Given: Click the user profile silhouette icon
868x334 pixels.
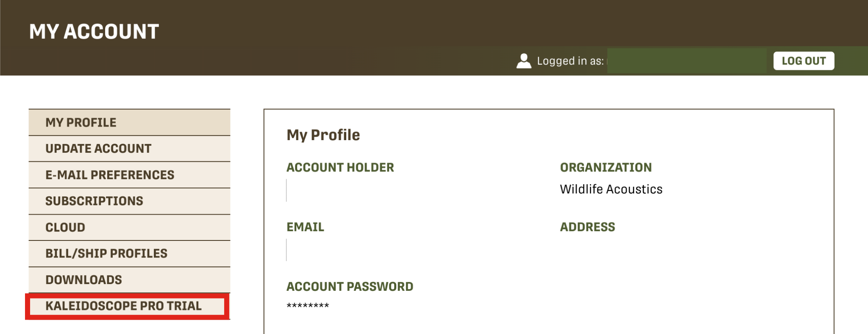Looking at the screenshot, I should 524,61.
